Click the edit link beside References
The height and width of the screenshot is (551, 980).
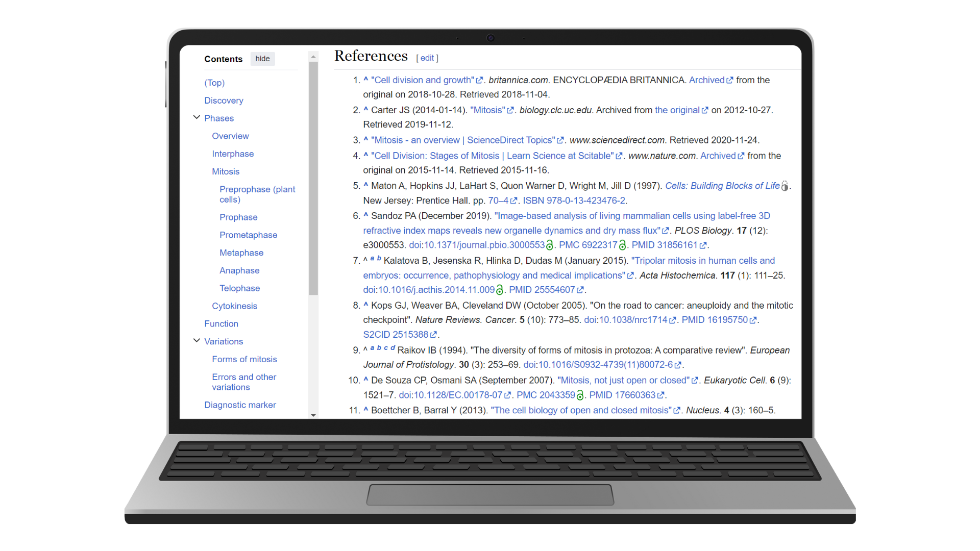click(427, 58)
